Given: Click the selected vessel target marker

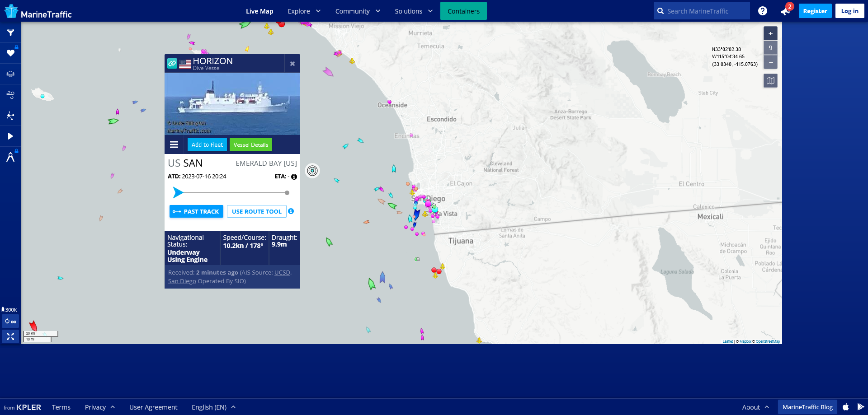Looking at the screenshot, I should [312, 171].
